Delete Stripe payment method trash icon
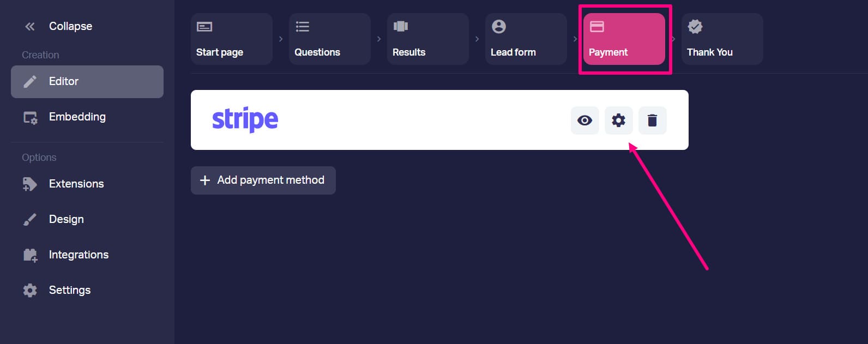 (653, 120)
